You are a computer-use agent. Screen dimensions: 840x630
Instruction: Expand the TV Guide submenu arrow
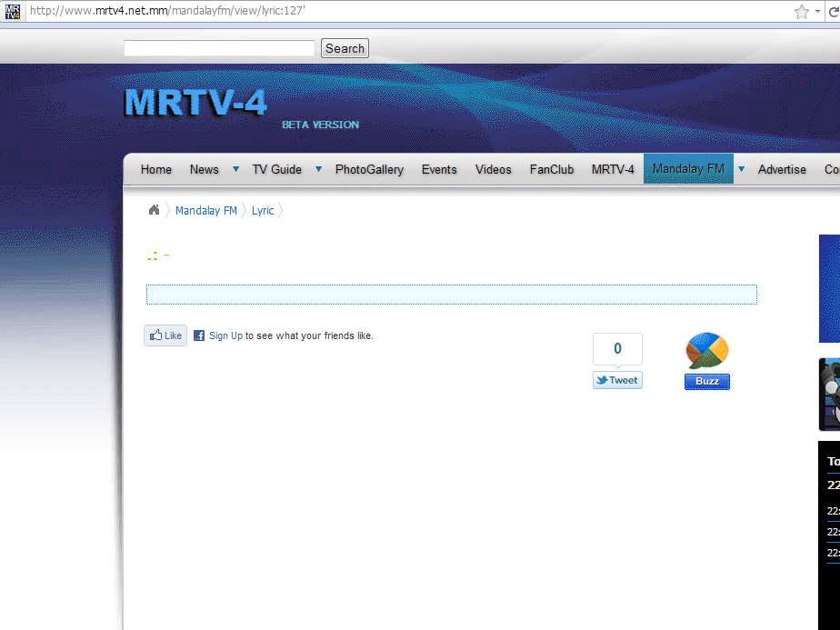coord(318,169)
